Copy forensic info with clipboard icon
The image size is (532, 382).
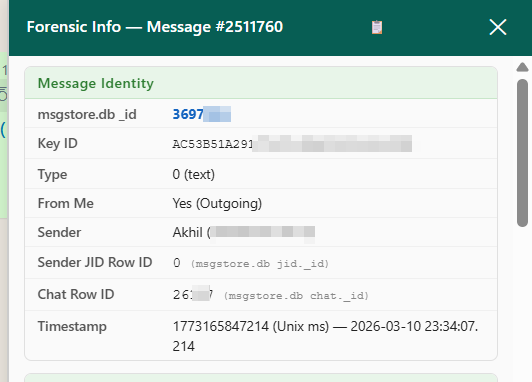coord(377,27)
